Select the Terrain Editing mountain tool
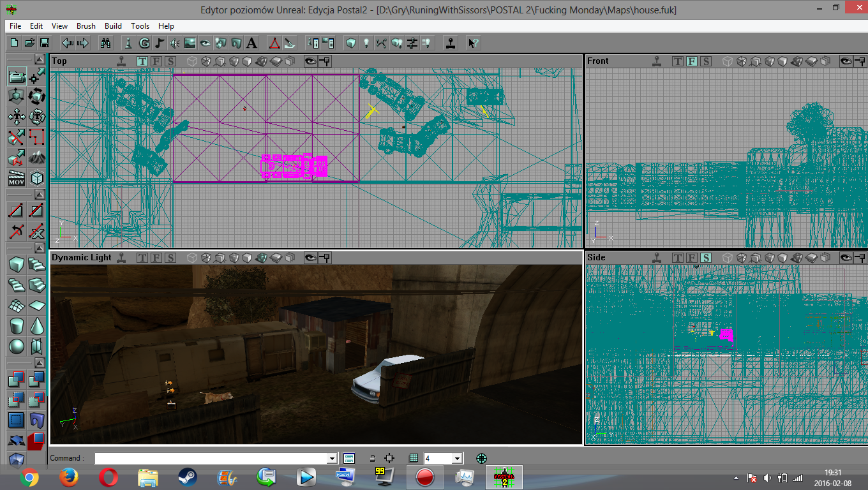Screen dimensions: 868x490 tap(37, 158)
